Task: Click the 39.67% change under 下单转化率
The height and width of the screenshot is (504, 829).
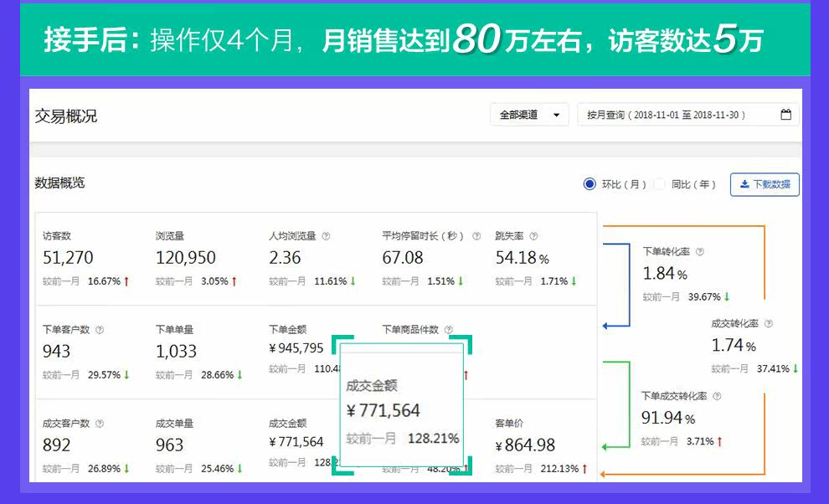Action: (704, 296)
